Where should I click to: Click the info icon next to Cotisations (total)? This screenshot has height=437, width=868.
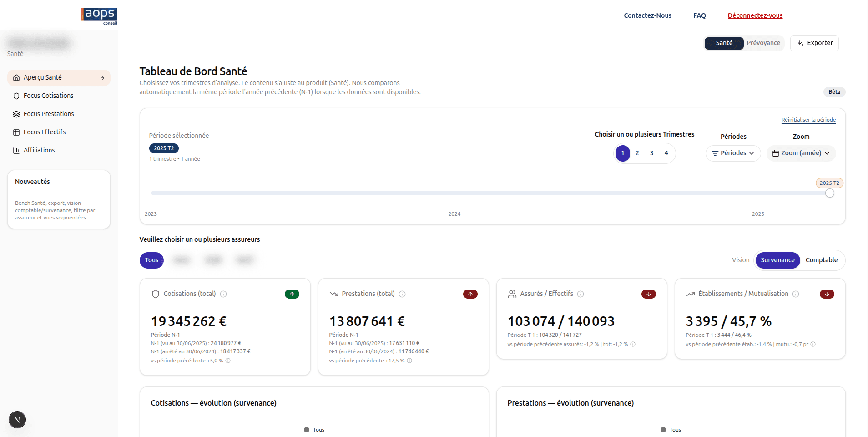tap(223, 294)
